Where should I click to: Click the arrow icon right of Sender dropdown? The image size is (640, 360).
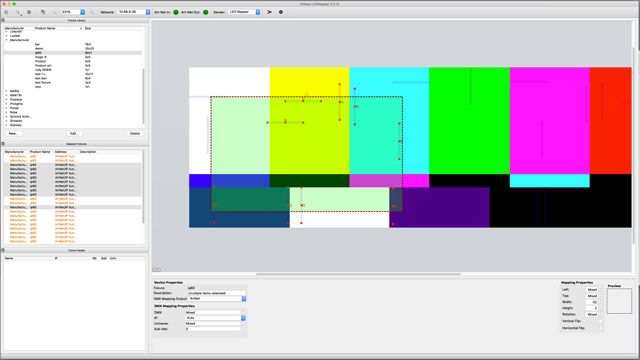click(x=269, y=12)
